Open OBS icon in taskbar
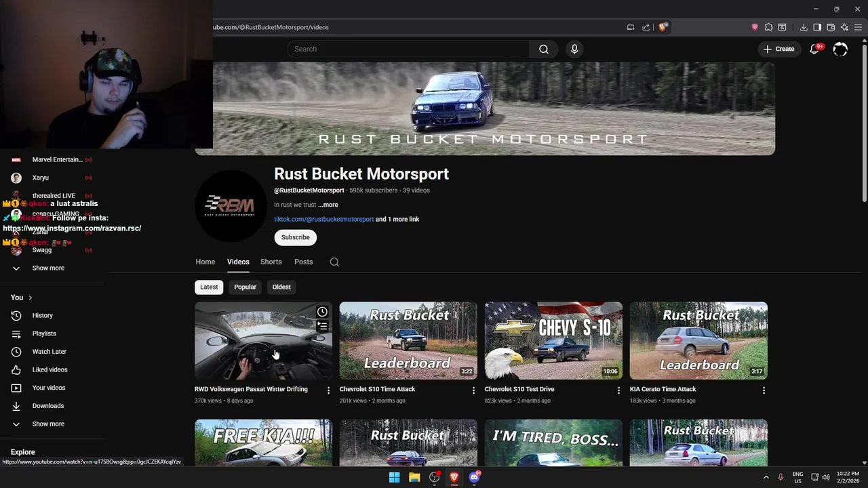 tap(434, 477)
